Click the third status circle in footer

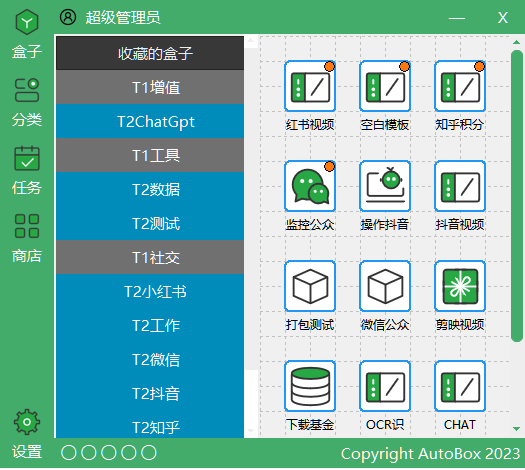pyautogui.click(x=109, y=453)
